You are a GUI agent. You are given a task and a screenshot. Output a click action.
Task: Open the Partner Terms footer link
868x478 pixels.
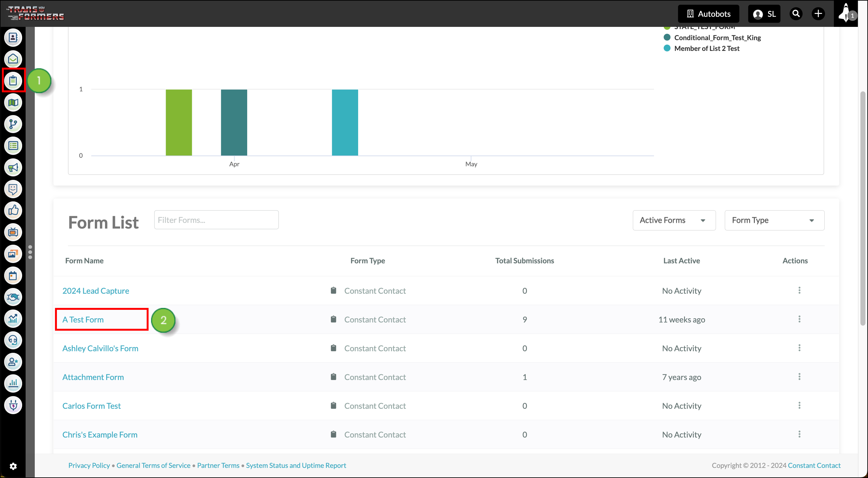tap(218, 465)
